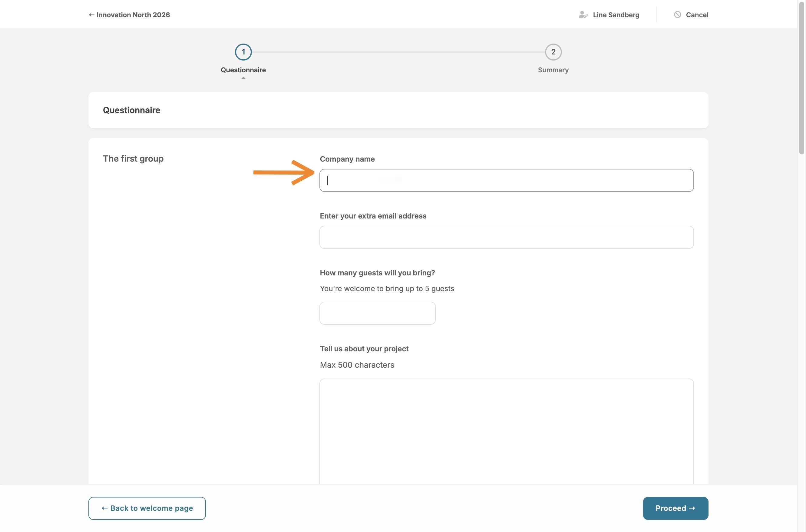The height and width of the screenshot is (532, 806).
Task: Jump to the step 2 circle indicator
Action: [553, 52]
